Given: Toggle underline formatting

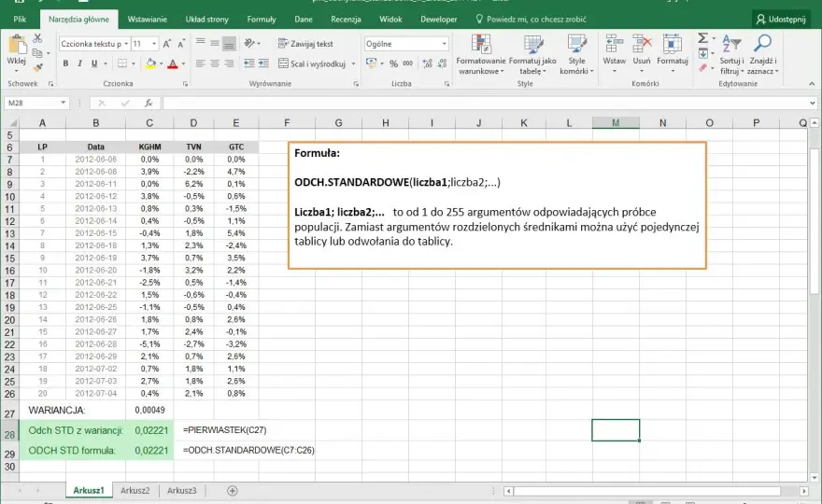Looking at the screenshot, I should [94, 63].
